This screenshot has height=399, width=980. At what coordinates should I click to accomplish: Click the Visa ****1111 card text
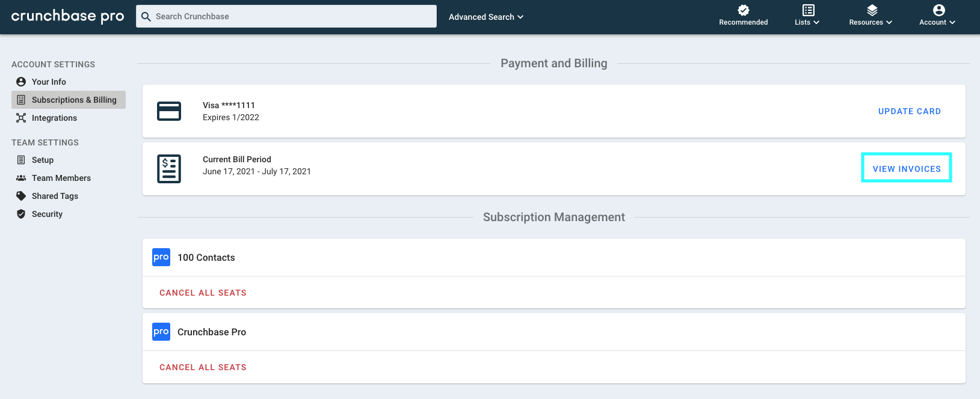[x=229, y=105]
